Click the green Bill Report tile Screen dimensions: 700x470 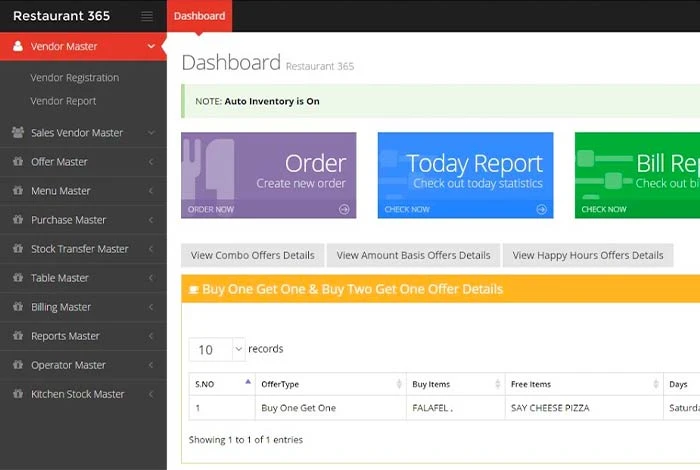[637, 175]
